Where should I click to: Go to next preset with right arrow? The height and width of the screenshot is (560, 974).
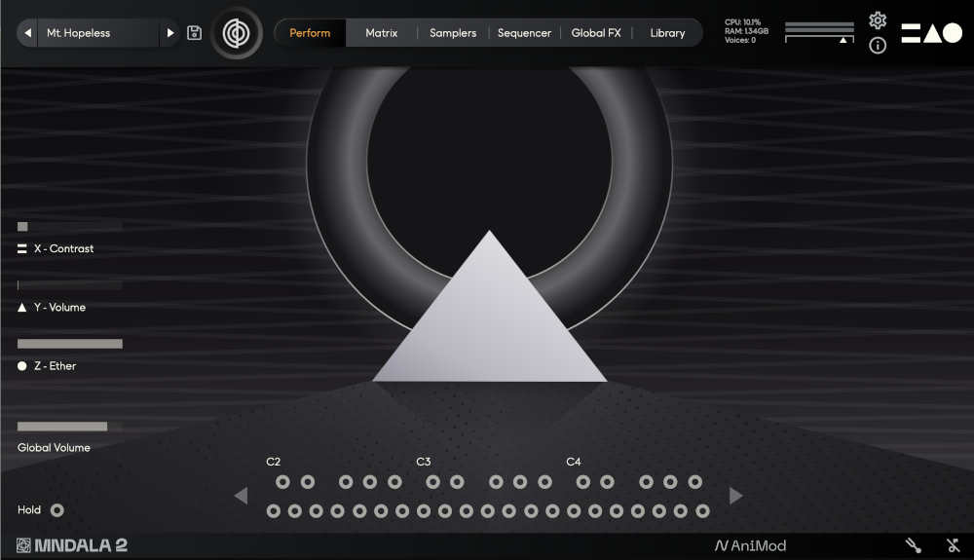point(170,33)
